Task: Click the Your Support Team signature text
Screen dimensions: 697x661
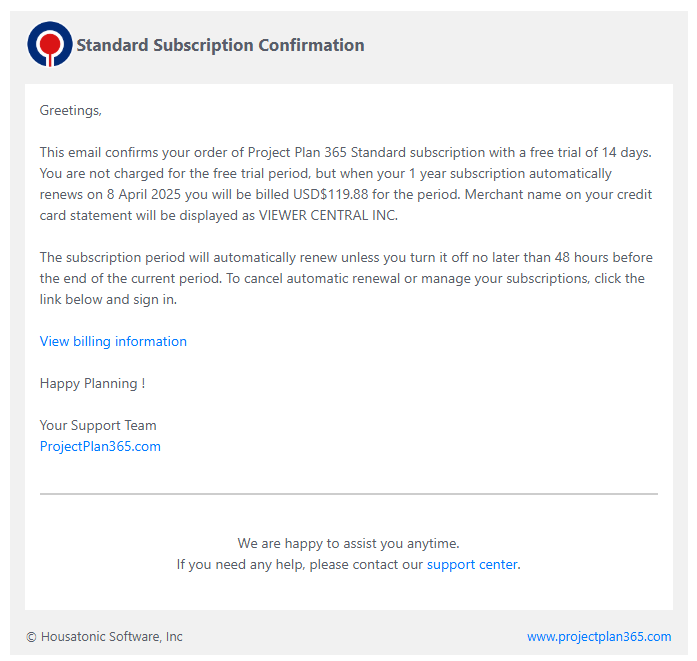Action: (x=98, y=425)
